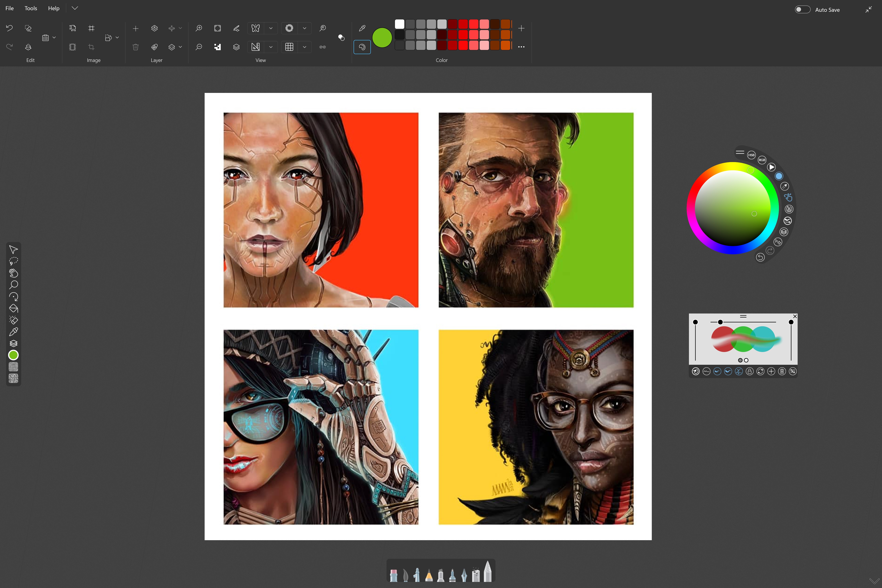882x588 pixels.
Task: Select the white background swatch in brush preview
Action: tap(746, 360)
